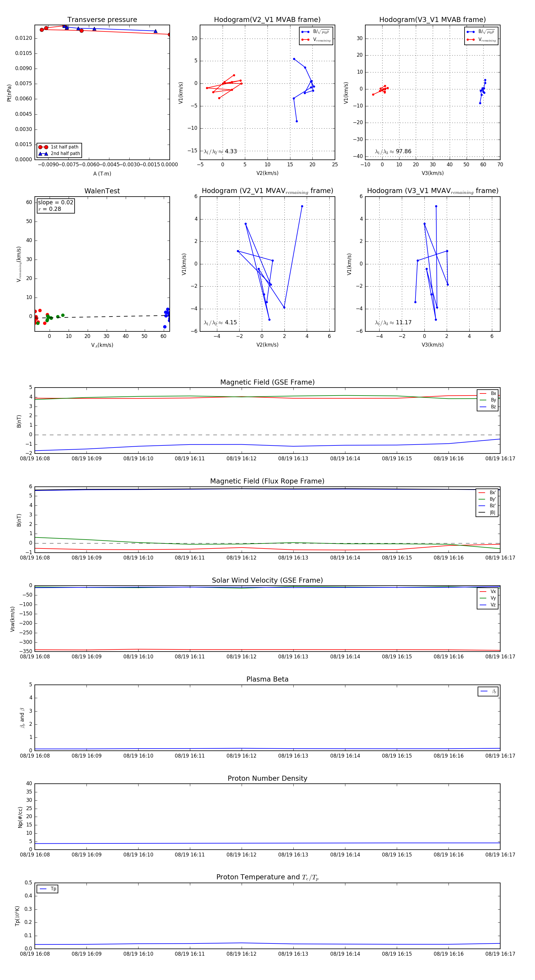Select the "r = 0.28" annotation

(x=50, y=209)
